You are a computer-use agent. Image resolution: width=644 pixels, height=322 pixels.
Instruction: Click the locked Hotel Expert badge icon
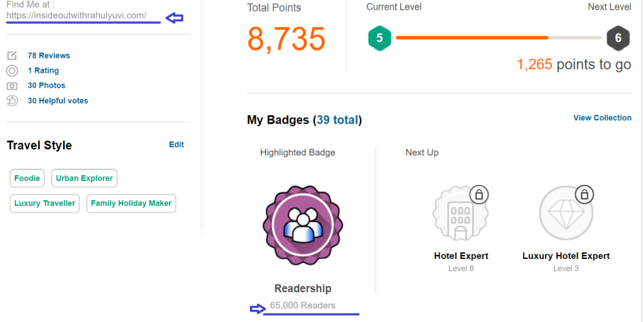(x=461, y=213)
